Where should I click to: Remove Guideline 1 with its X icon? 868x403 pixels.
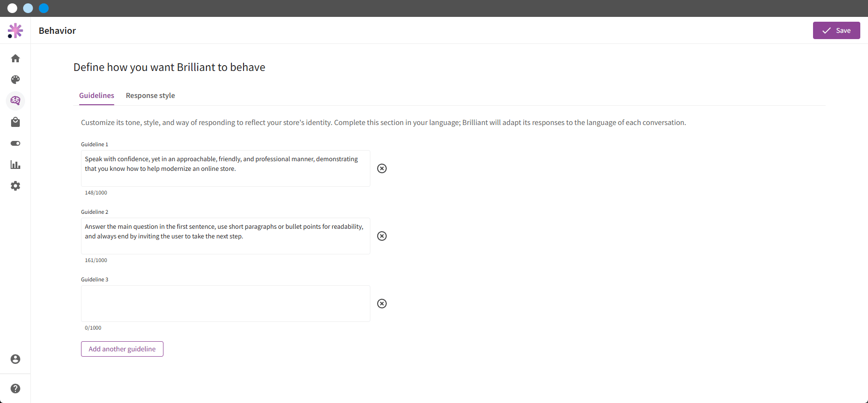click(382, 168)
